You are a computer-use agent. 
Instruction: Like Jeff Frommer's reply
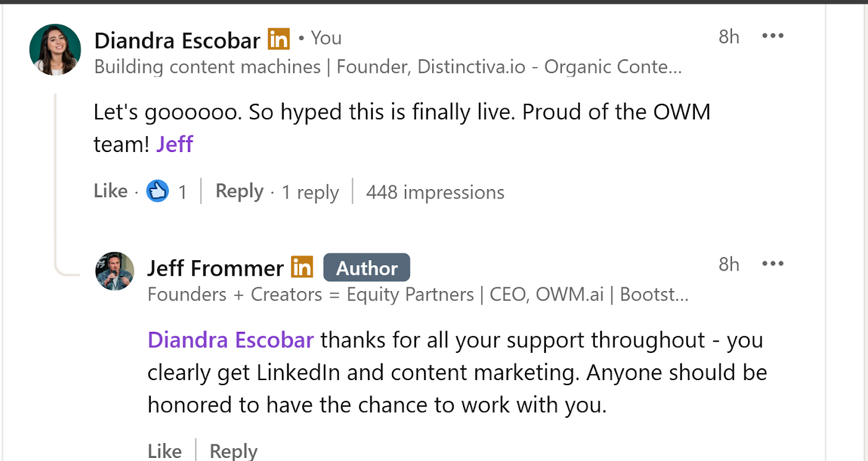(x=164, y=450)
